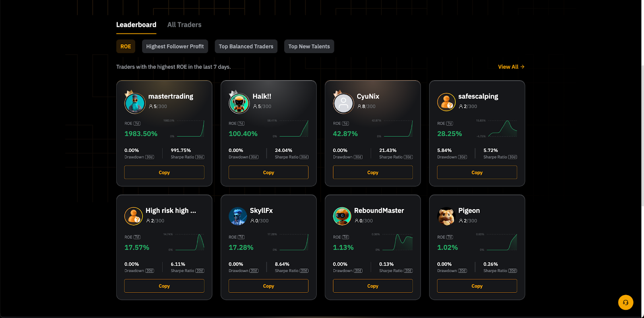Viewport: 644px width, 318px height.
Task: Copy the CyuNix trader
Action: pyautogui.click(x=373, y=172)
